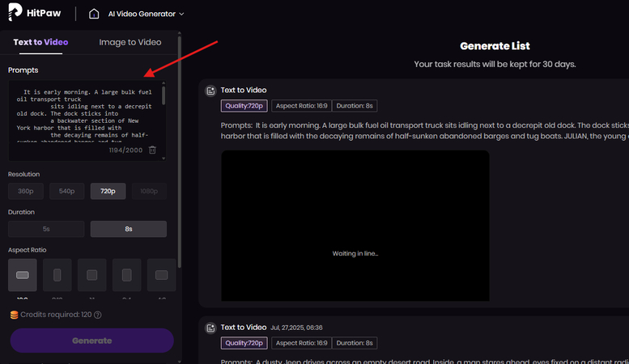Screen dimensions: 629x364
Task: Click 'Your task results will be kept' notice
Action: 495,64
